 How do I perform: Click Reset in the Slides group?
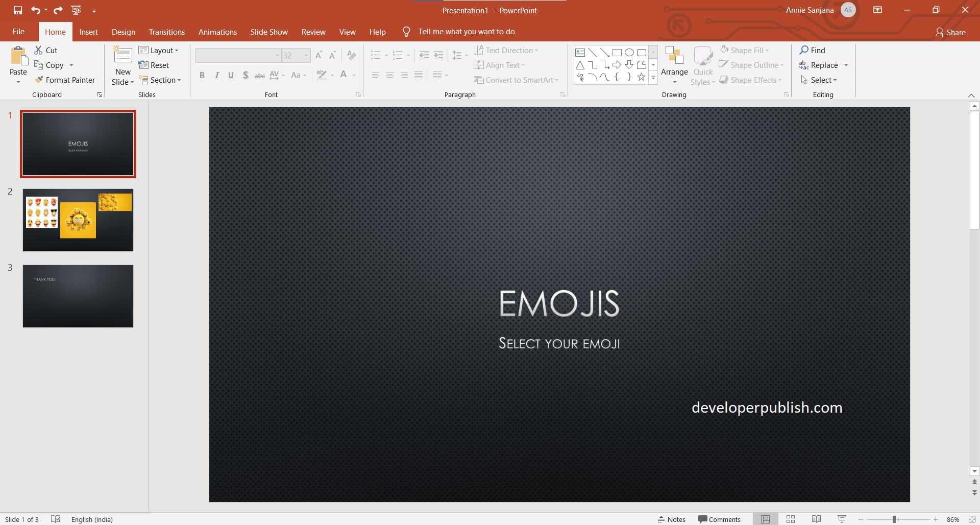pos(155,65)
